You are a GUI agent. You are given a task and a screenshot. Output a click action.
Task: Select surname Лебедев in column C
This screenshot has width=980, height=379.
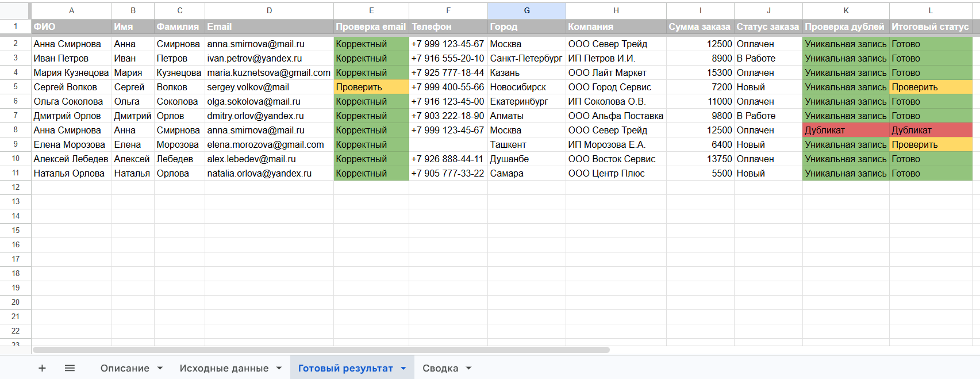coord(179,159)
